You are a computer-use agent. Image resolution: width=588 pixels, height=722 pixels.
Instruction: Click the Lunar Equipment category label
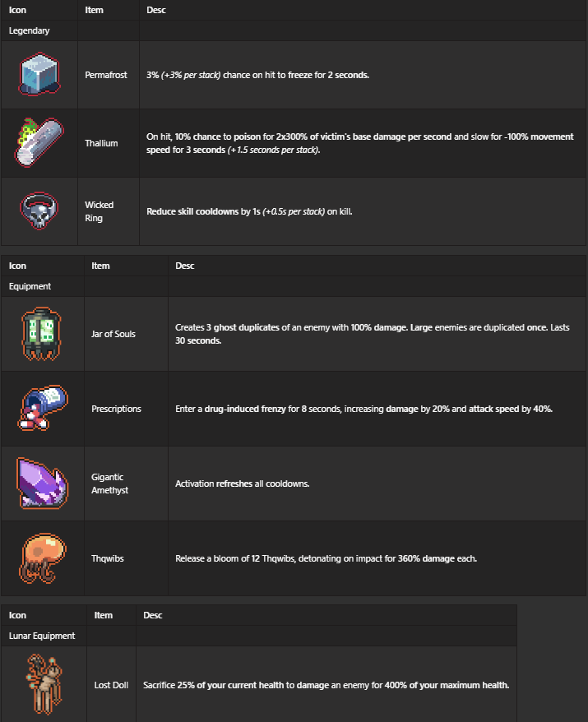42,636
